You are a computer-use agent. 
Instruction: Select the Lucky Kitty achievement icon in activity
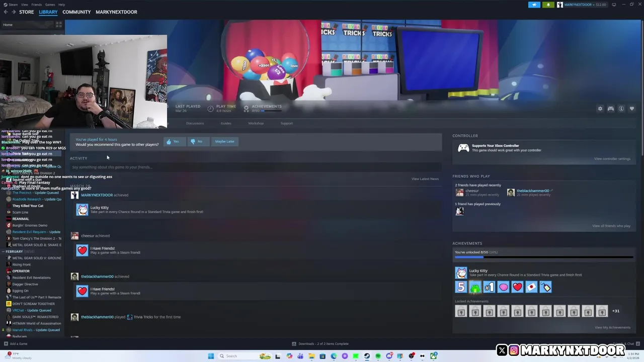coord(82,210)
